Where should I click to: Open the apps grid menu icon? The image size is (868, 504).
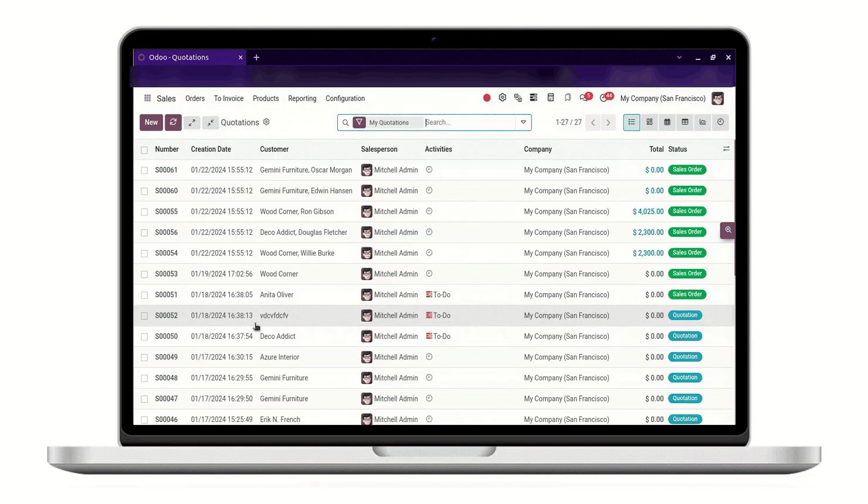147,98
